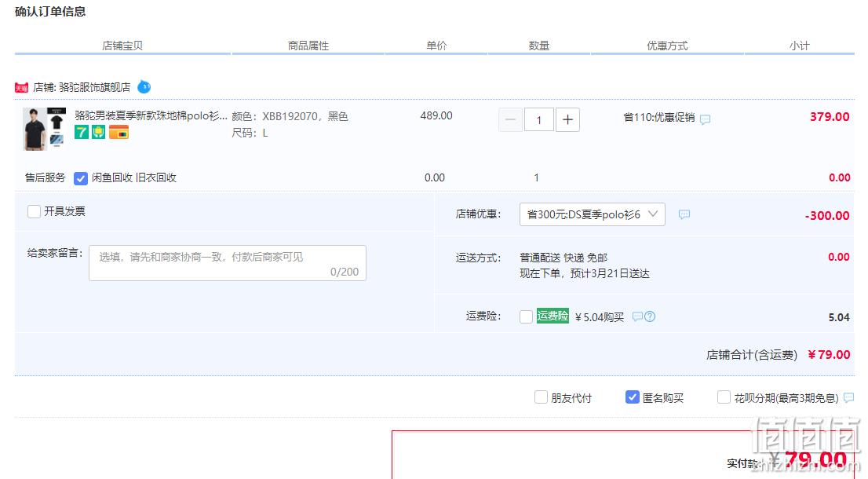Screen dimensions: 868x479
Task: Click the 省110:优惠促销 promotion text
Action: [658, 118]
